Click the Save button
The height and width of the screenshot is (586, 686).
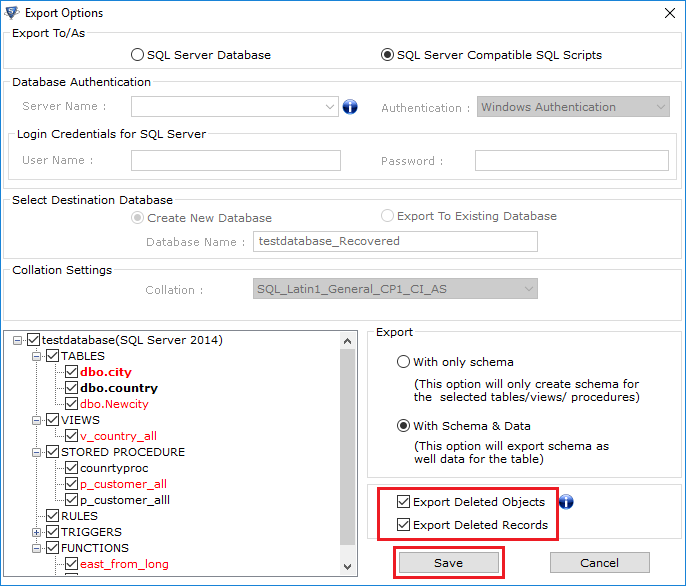point(448,563)
